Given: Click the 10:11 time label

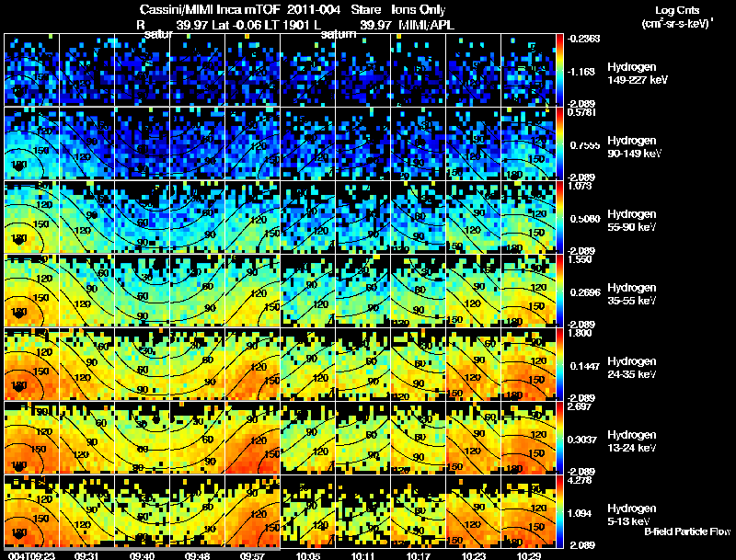Looking at the screenshot, I should pyautogui.click(x=362, y=555).
